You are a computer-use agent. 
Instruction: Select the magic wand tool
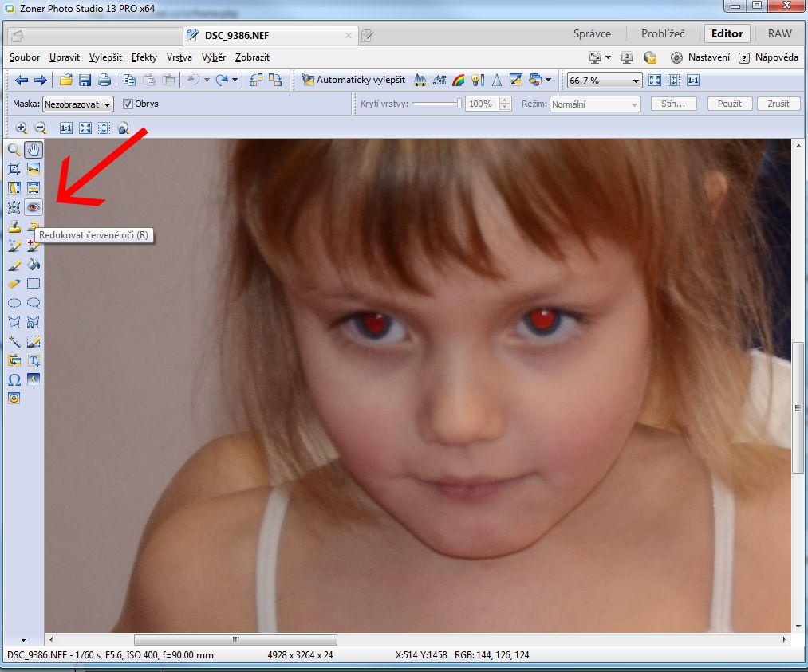pyautogui.click(x=14, y=341)
